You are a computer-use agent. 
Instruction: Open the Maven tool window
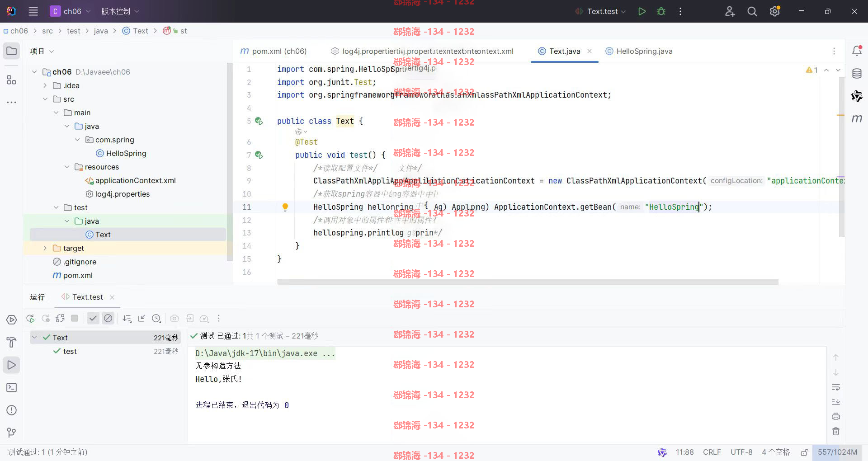point(857,118)
